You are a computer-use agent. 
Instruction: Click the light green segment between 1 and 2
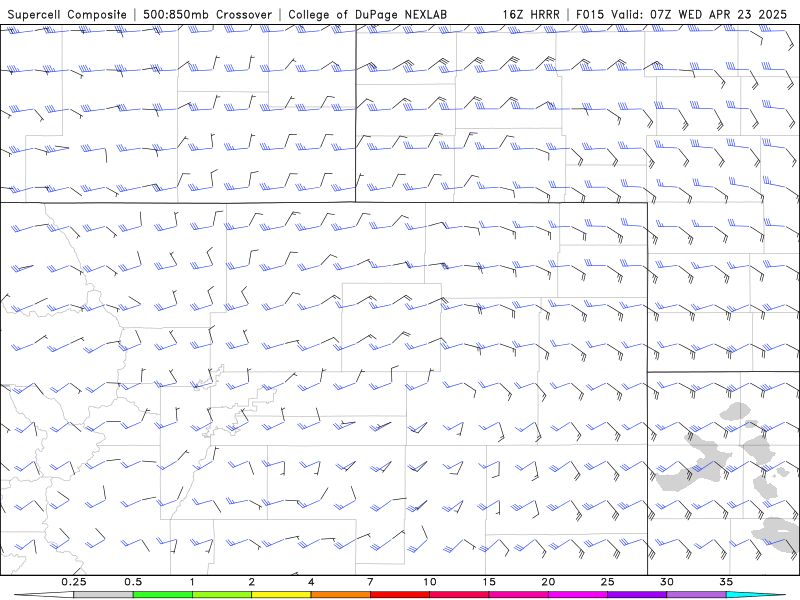click(222, 595)
